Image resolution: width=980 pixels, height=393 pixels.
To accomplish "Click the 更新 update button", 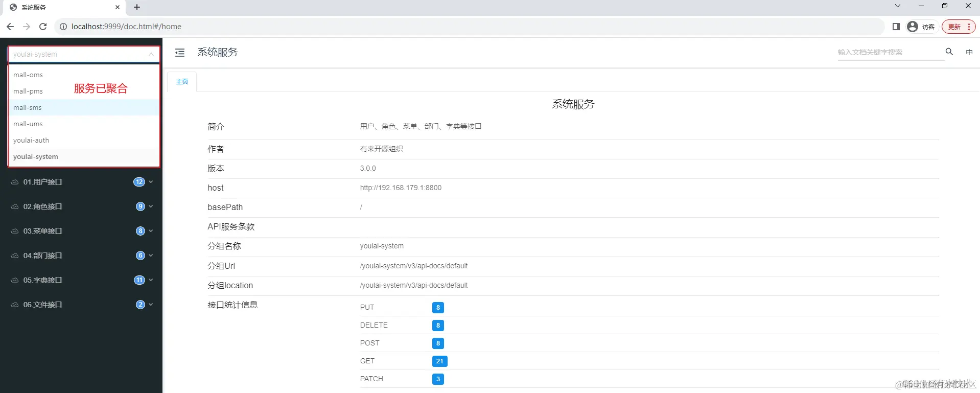I will point(959,27).
